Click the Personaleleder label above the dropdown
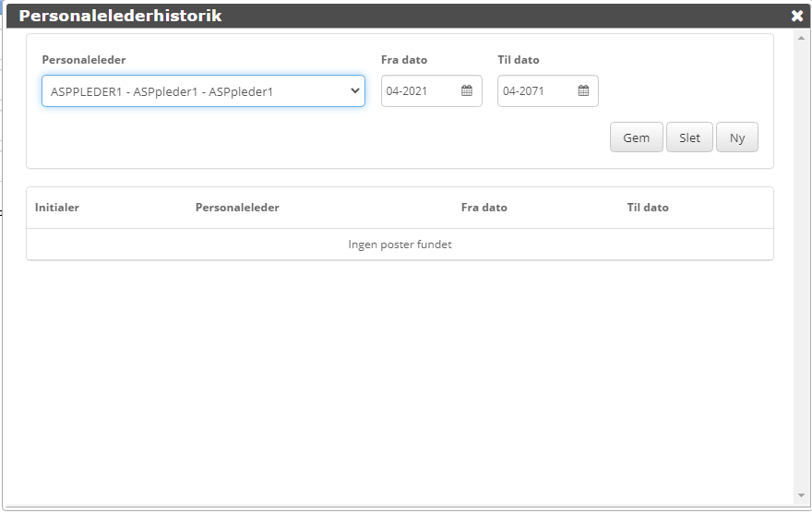This screenshot has height=513, width=812. click(84, 60)
